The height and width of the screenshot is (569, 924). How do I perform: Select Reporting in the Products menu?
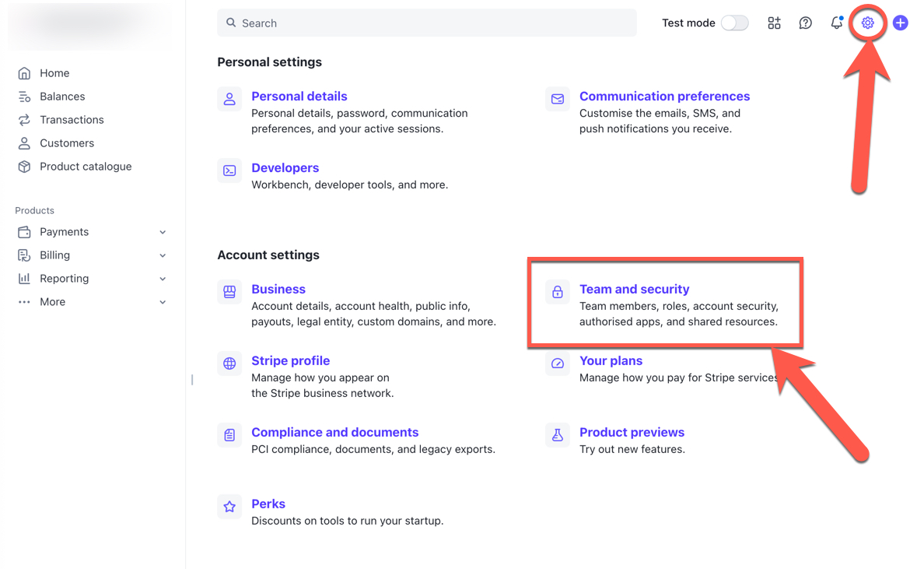click(65, 279)
